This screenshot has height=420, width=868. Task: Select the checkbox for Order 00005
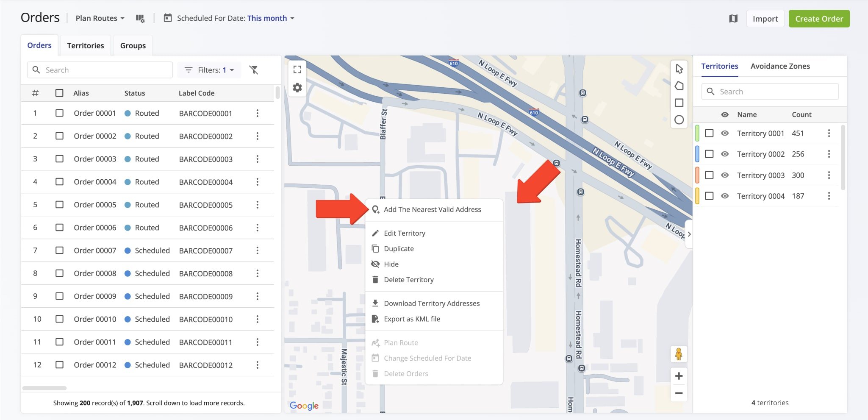click(59, 205)
